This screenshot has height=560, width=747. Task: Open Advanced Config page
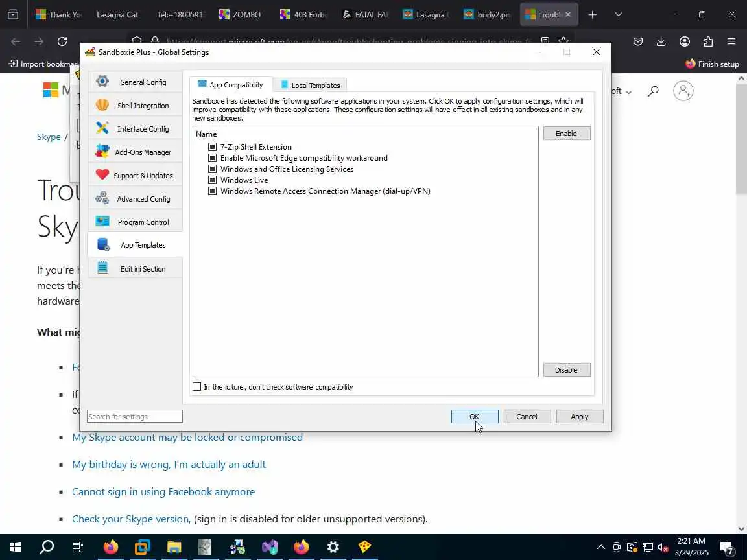[x=136, y=198]
